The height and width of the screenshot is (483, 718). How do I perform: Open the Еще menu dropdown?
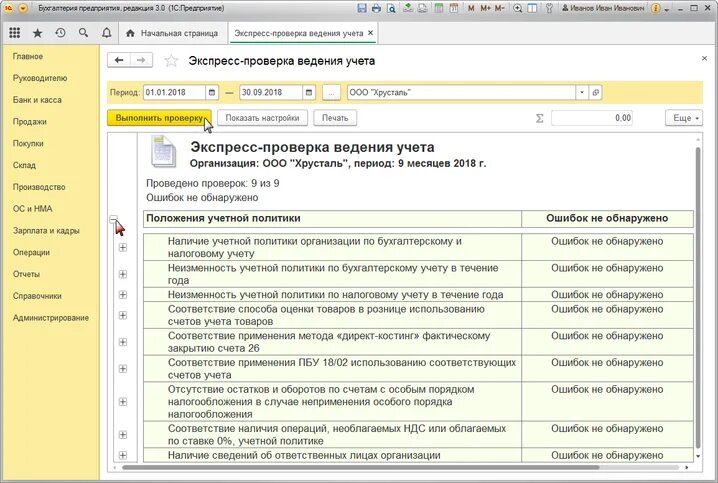click(684, 118)
